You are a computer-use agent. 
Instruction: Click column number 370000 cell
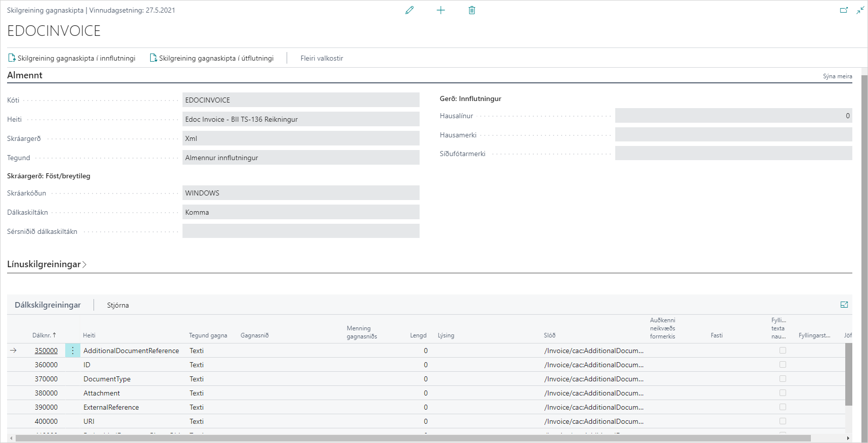46,379
